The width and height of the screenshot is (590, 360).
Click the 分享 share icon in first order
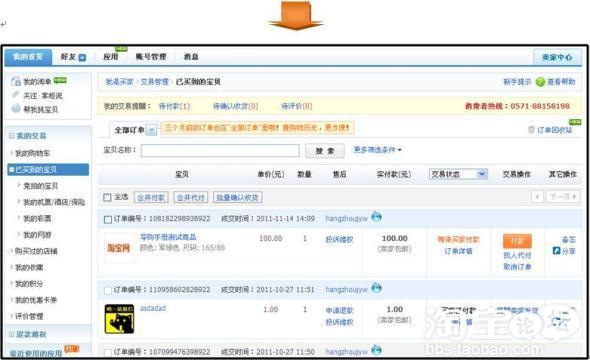pyautogui.click(x=556, y=250)
